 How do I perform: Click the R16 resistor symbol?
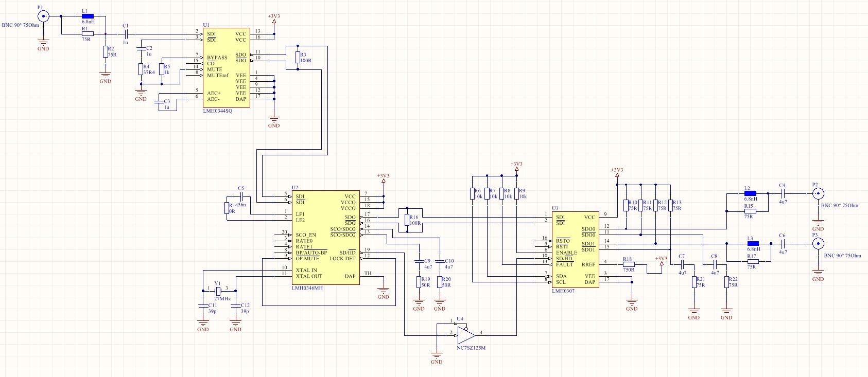coord(407,220)
